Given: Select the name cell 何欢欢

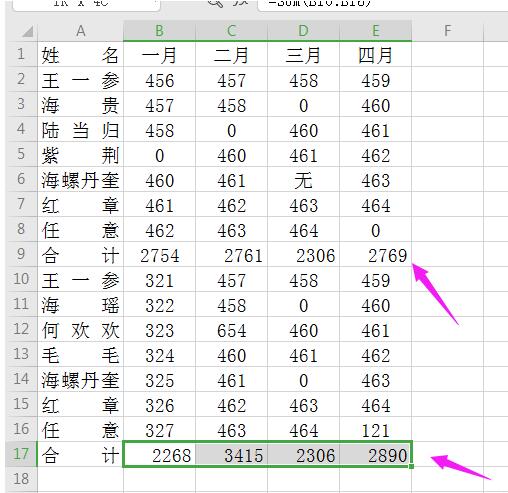Looking at the screenshot, I should [x=80, y=329].
